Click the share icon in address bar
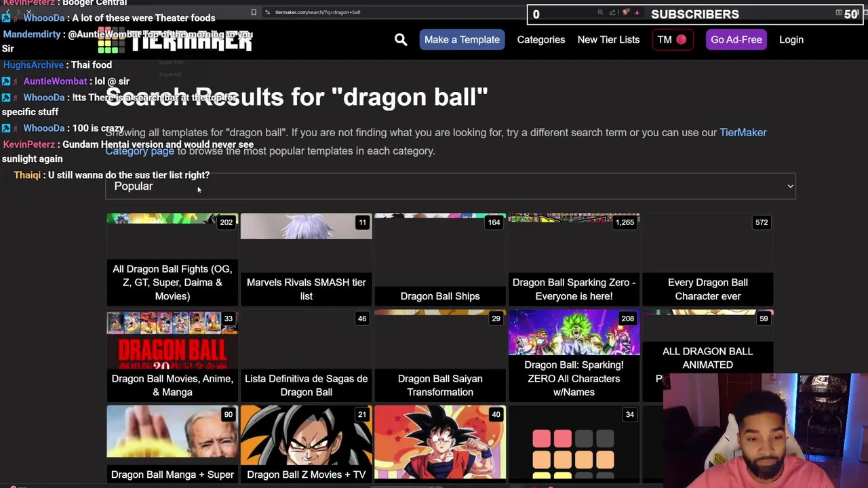Screen dimensions: 868x488 (612, 12)
